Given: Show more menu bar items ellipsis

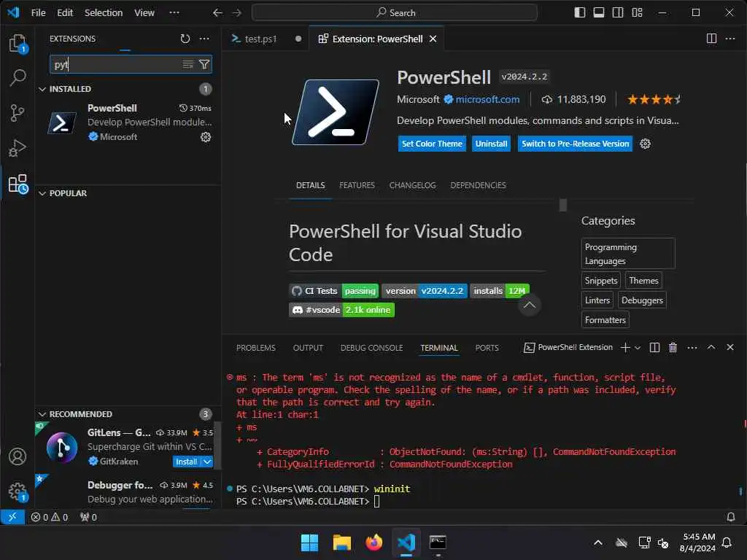Looking at the screenshot, I should click(174, 13).
